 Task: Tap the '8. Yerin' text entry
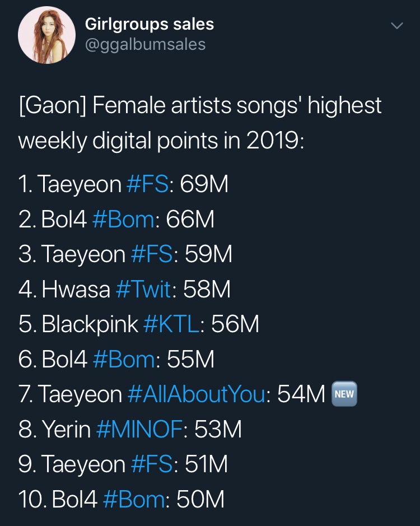point(54,430)
